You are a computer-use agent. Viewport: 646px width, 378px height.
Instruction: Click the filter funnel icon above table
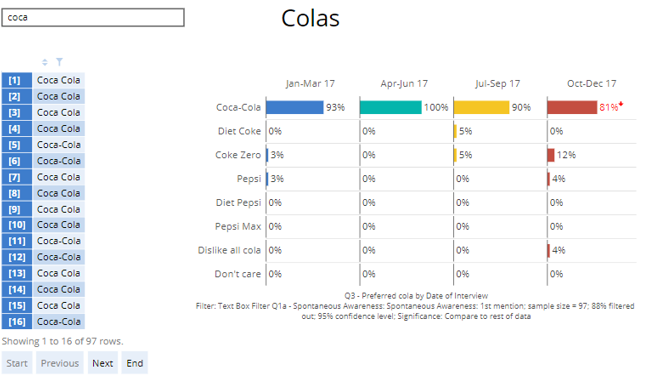click(x=59, y=62)
